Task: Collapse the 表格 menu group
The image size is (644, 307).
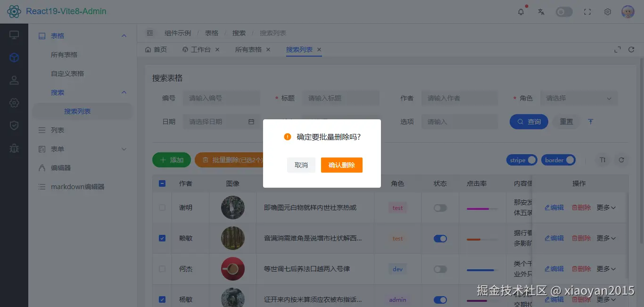Action: (x=83, y=36)
